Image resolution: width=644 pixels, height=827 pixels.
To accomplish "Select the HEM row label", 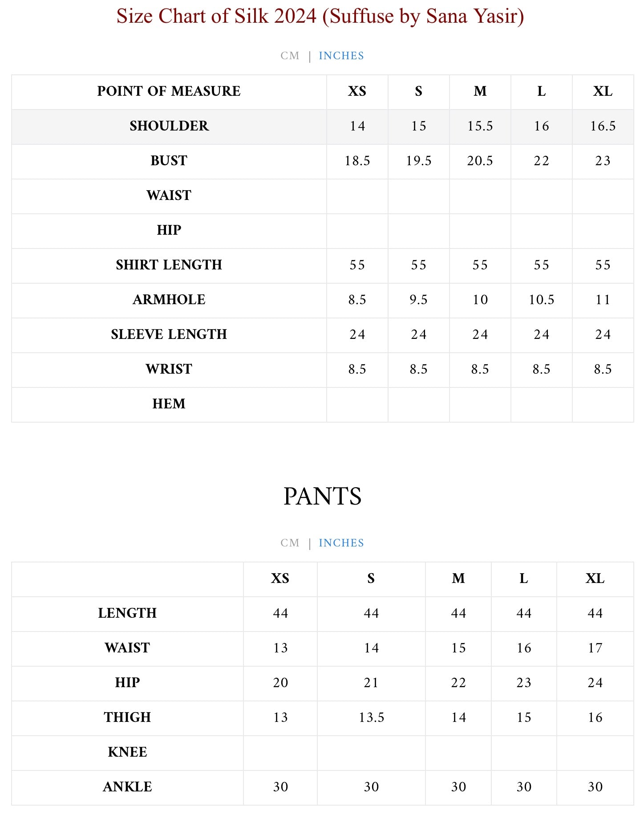I will [x=169, y=404].
